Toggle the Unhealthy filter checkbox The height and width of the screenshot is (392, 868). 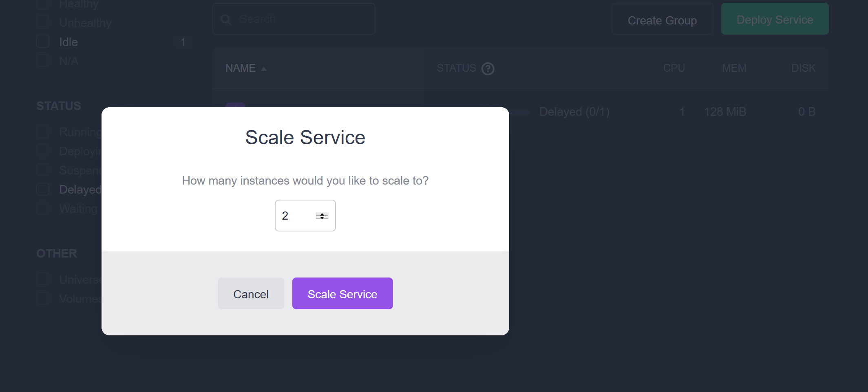[43, 22]
